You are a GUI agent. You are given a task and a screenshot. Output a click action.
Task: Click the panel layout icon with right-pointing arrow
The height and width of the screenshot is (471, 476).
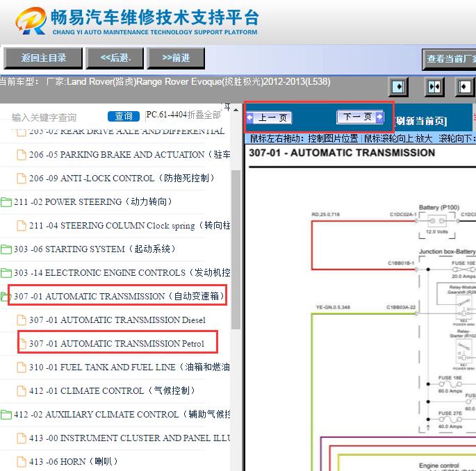tap(398, 87)
